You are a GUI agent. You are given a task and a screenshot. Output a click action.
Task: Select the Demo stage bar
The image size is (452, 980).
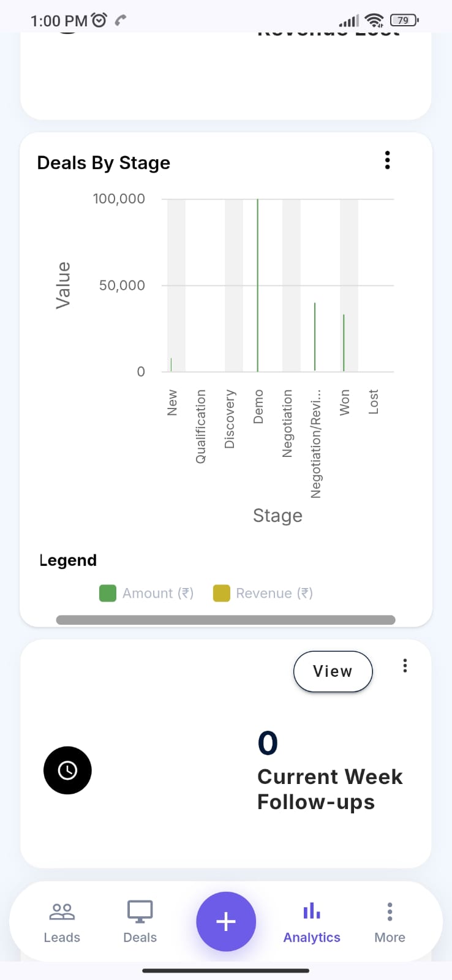pyautogui.click(x=258, y=285)
